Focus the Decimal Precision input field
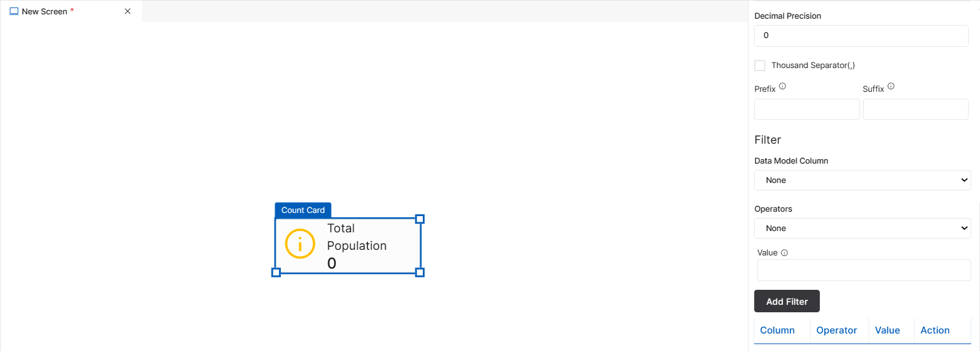 point(861,36)
